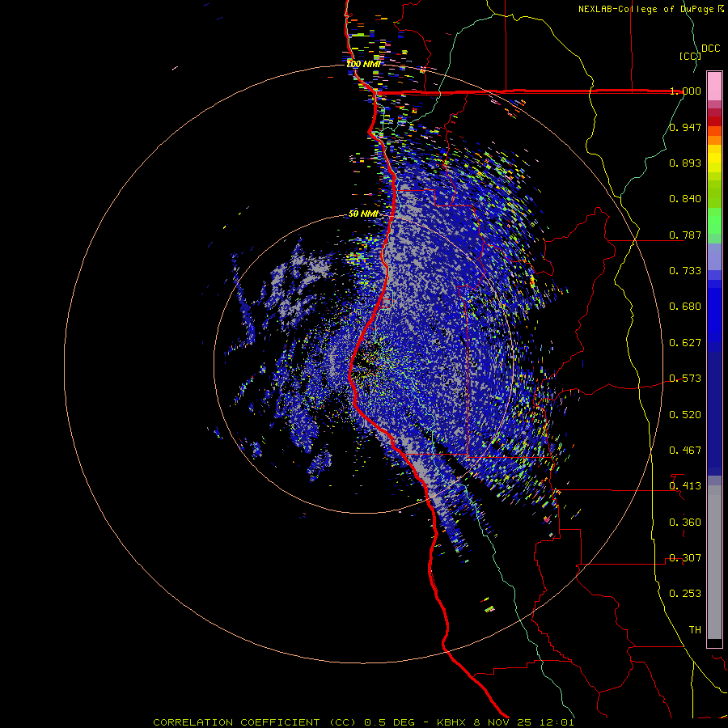The image size is (728, 728).
Task: Click the DCC label above the color scale
Action: point(710,49)
